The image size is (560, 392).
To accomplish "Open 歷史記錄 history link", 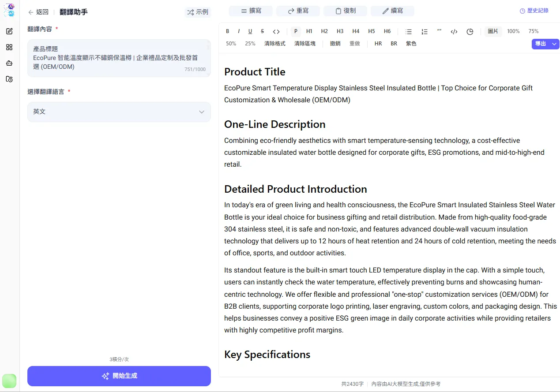I will point(534,11).
